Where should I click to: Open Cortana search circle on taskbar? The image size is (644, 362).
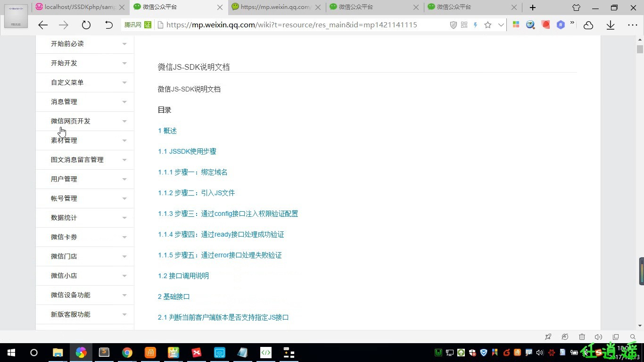pos(34,353)
